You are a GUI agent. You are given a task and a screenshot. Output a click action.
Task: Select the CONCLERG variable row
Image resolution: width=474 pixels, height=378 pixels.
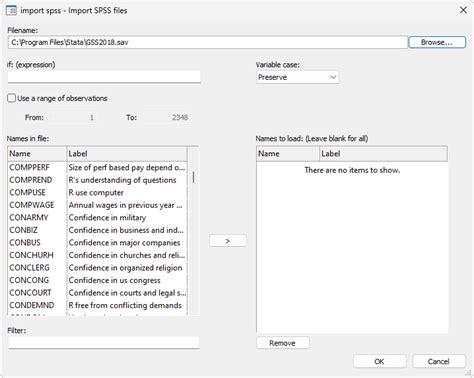[x=97, y=268]
